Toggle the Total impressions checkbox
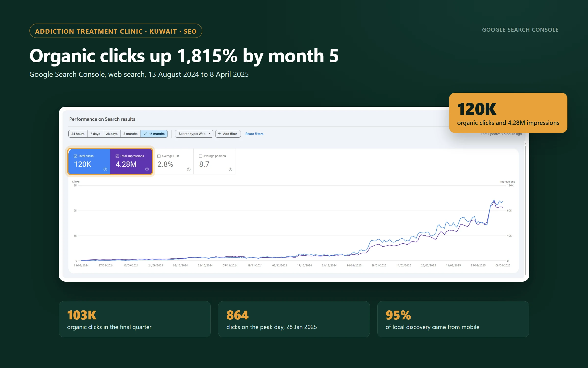 click(x=117, y=156)
